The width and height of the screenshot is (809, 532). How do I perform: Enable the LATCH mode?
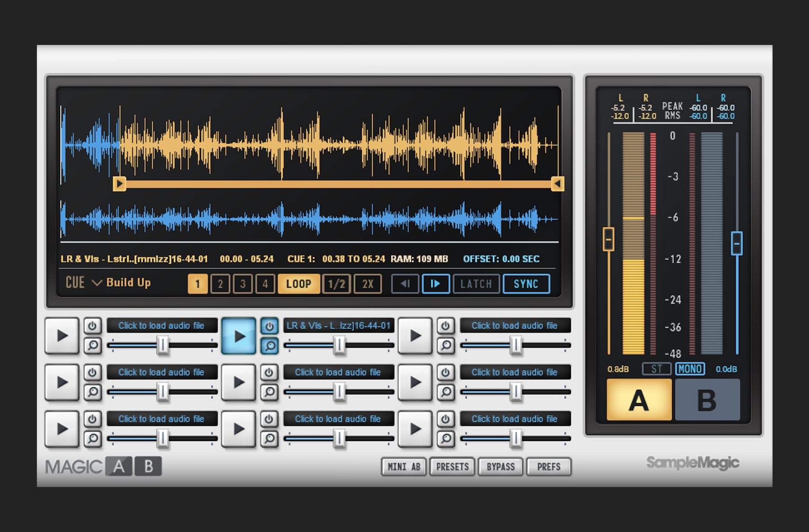476,284
